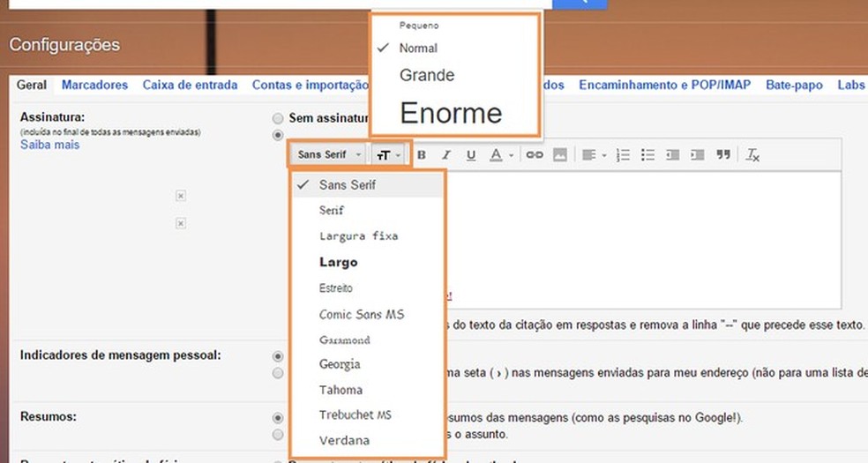Open the font size dropdown button
The image size is (868, 463).
click(x=389, y=155)
